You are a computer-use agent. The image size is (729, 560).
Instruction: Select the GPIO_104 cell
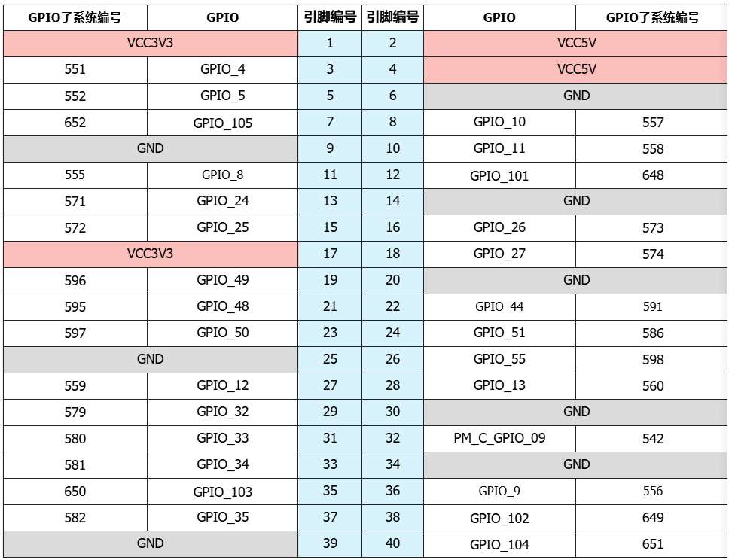coord(499,544)
